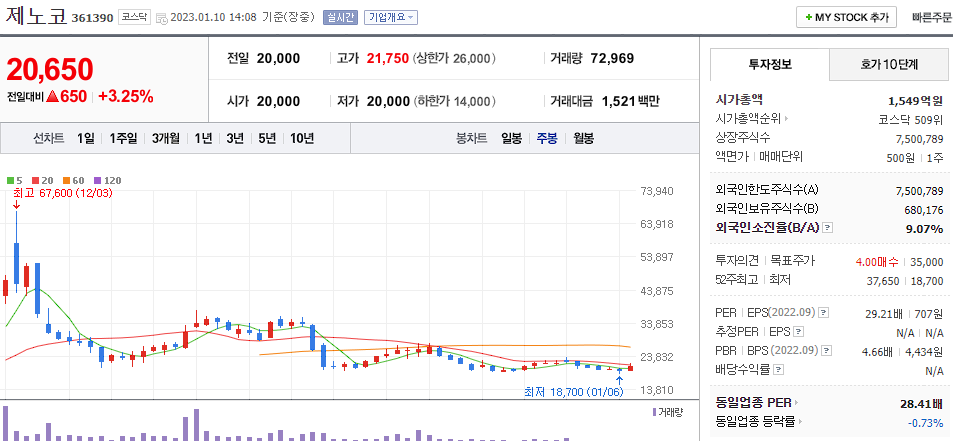Click the current price 20,650
The image size is (953, 441).
(x=50, y=69)
